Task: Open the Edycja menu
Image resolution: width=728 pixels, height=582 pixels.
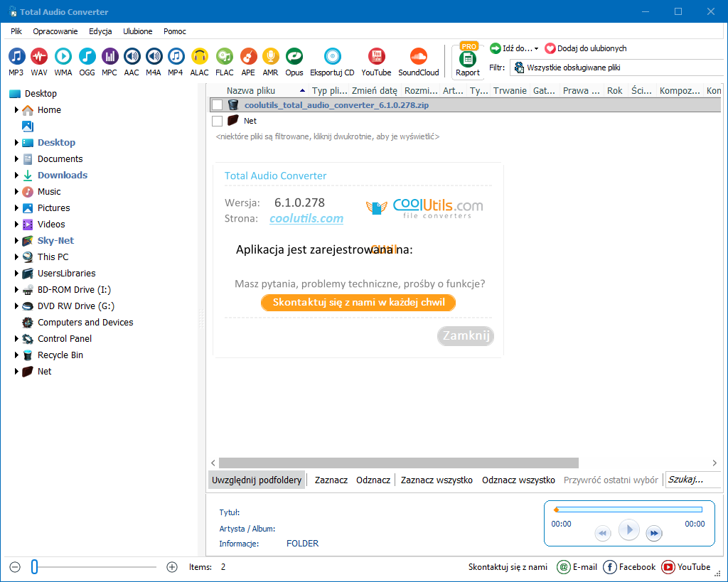Action: click(x=100, y=31)
